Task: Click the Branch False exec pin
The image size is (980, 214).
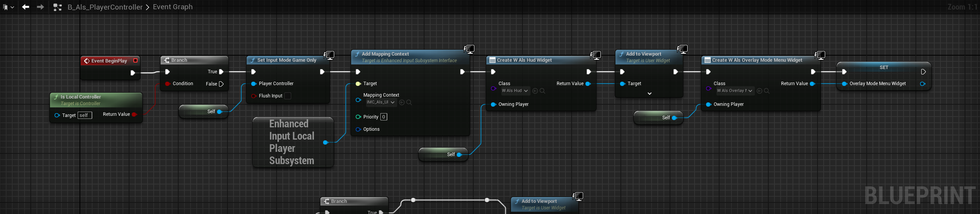Action: point(221,84)
